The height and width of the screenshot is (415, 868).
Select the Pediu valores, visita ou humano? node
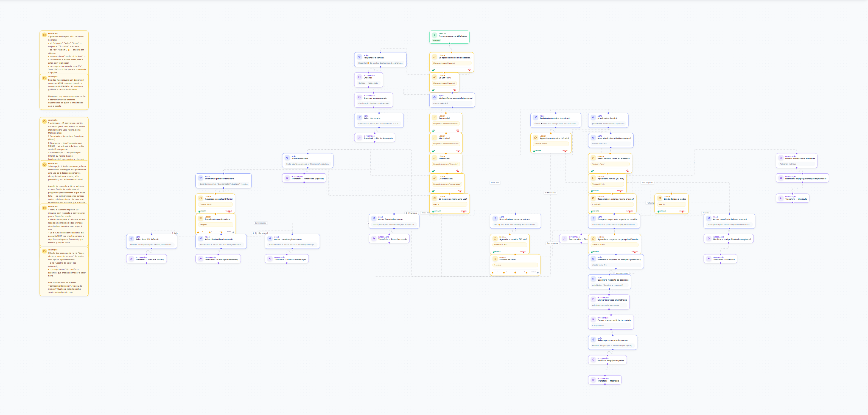point(610,163)
